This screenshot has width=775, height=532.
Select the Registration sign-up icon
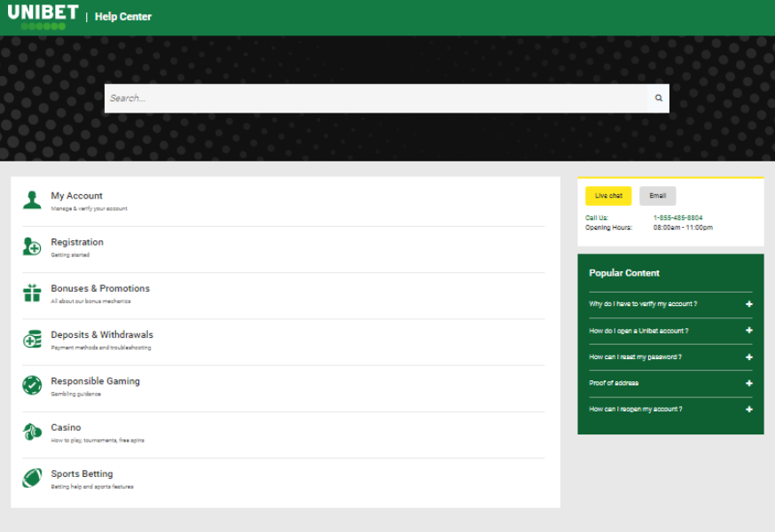[28, 246]
